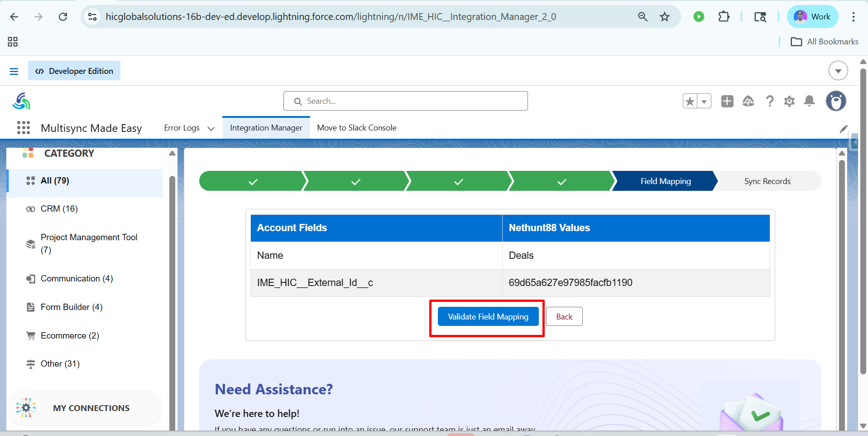Open the notifications bell

pyautogui.click(x=809, y=101)
